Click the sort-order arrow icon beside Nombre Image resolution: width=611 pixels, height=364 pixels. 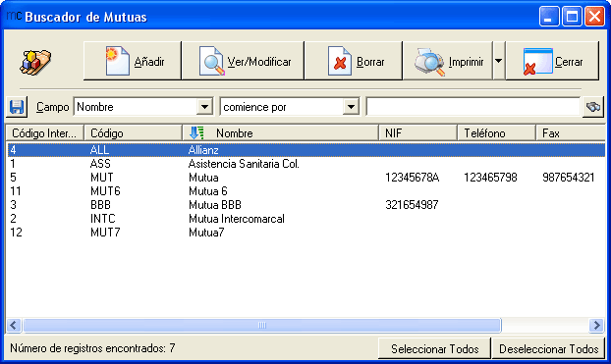196,133
